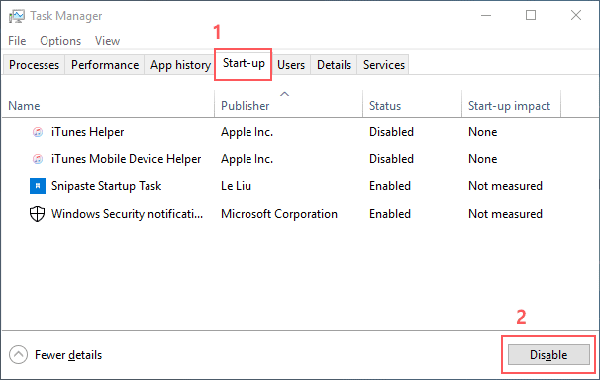Image resolution: width=600 pixels, height=380 pixels.
Task: Click the Le Liu publisher cell
Action: (x=236, y=186)
